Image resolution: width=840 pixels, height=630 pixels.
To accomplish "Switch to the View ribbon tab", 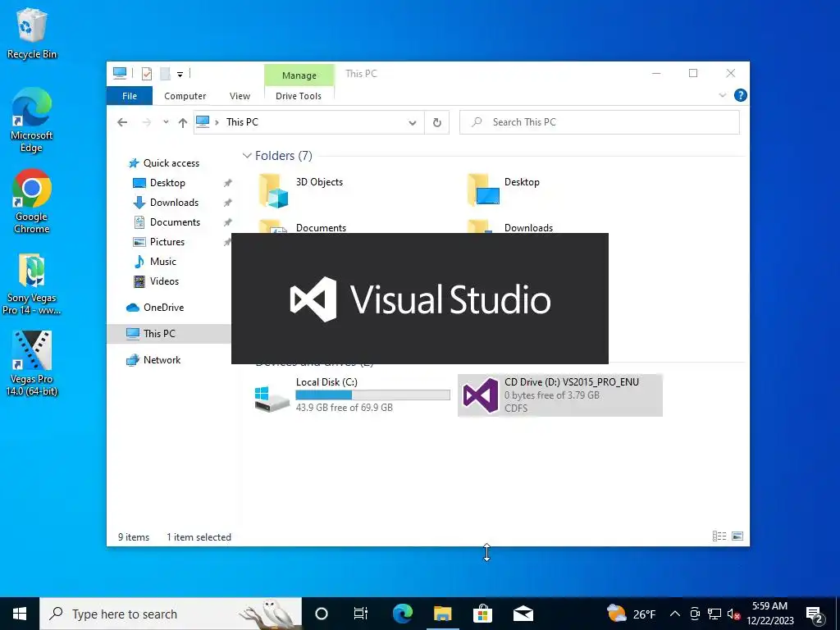I will coord(240,96).
